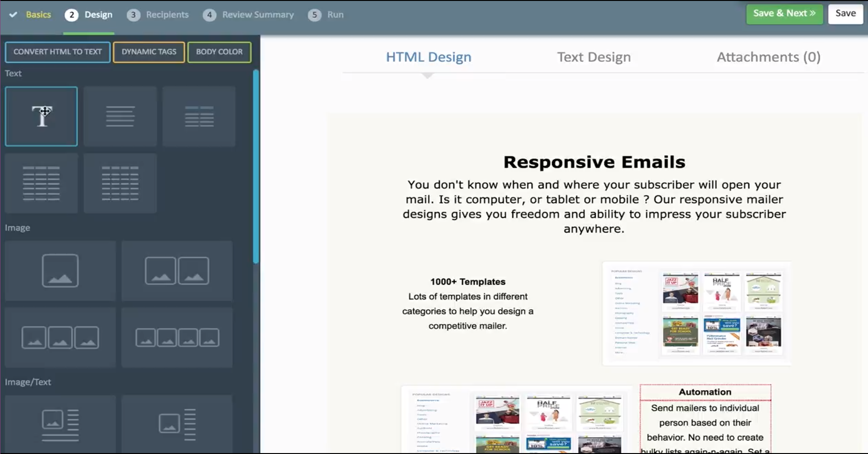Pick the two-column text block
This screenshot has height=454, width=868.
[x=199, y=116]
